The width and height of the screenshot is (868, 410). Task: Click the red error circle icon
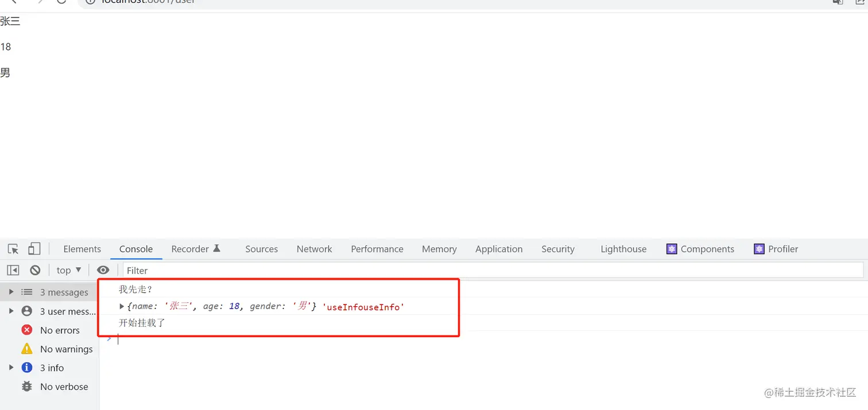click(27, 330)
